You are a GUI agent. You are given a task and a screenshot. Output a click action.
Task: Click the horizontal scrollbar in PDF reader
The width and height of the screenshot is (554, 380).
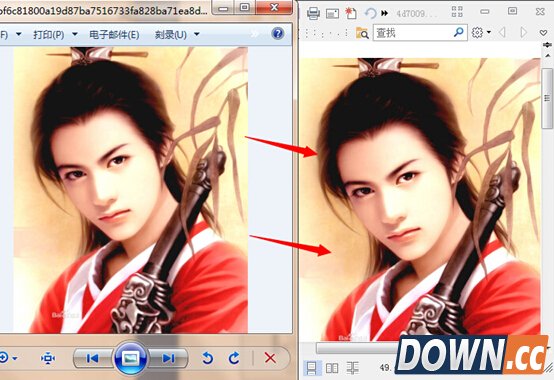[x=357, y=348]
